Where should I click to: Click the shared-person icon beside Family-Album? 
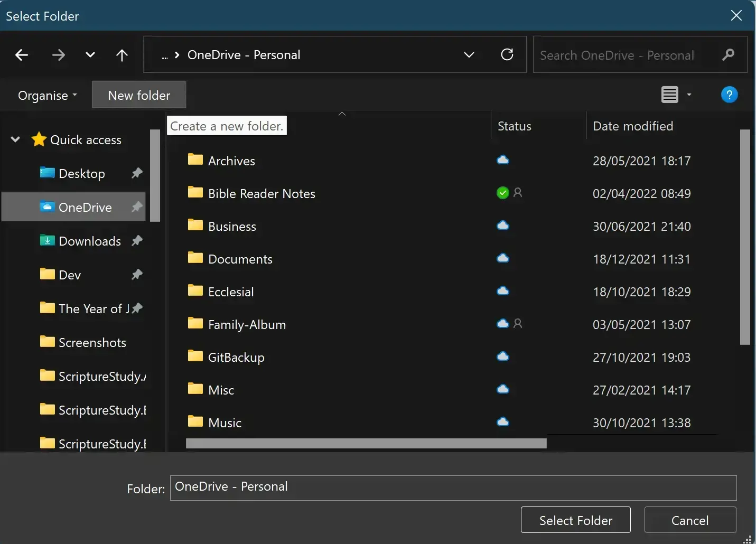[517, 324]
